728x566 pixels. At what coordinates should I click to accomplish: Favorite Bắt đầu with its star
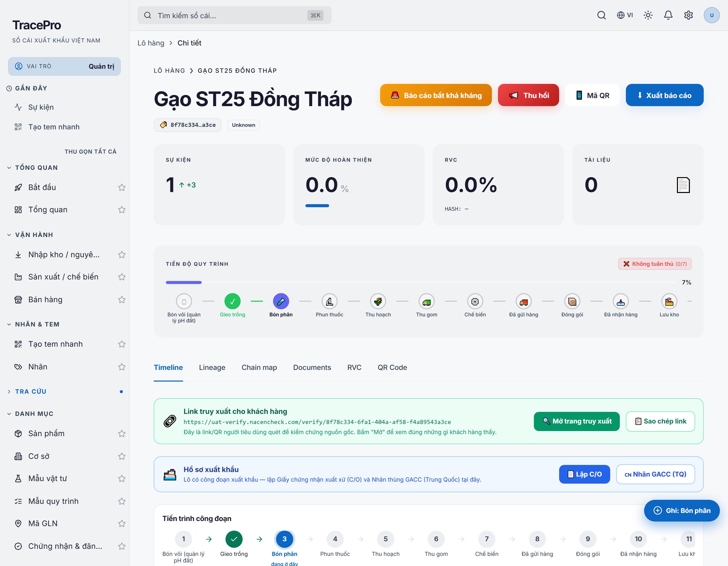pyautogui.click(x=122, y=187)
